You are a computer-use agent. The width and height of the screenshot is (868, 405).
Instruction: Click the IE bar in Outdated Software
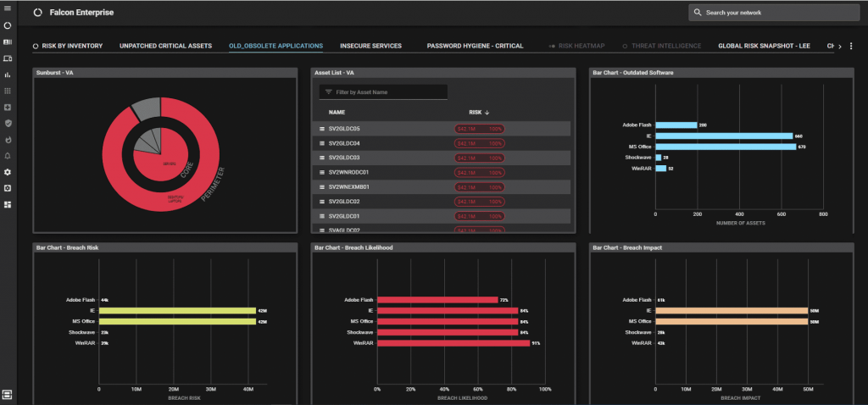[x=724, y=136]
